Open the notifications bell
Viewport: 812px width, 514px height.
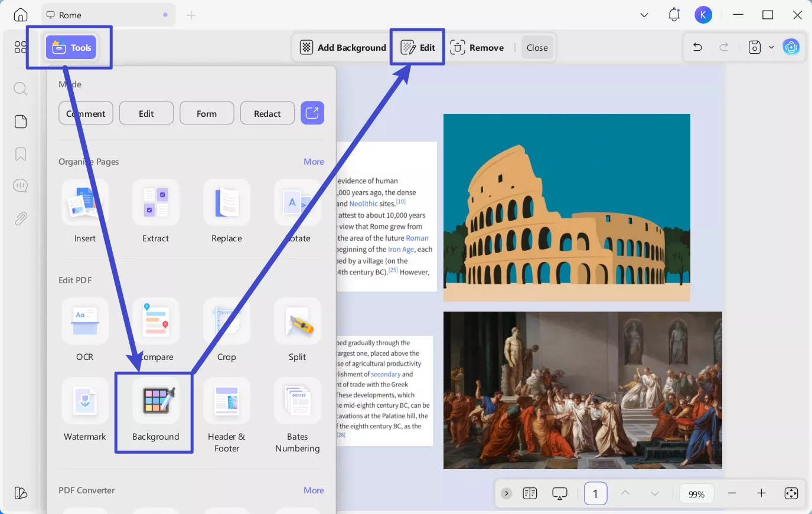coord(674,15)
